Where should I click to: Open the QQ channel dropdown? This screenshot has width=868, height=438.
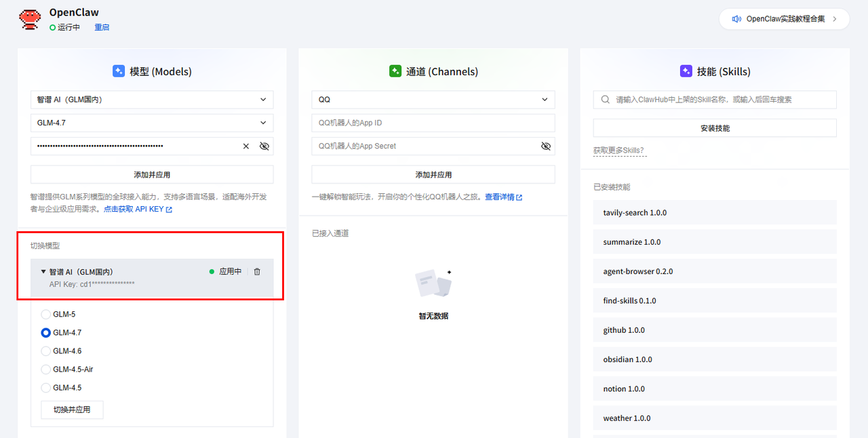tap(433, 100)
